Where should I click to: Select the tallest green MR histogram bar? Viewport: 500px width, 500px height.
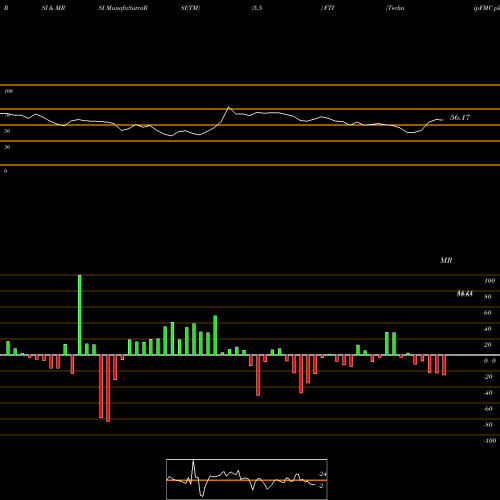tap(80, 315)
